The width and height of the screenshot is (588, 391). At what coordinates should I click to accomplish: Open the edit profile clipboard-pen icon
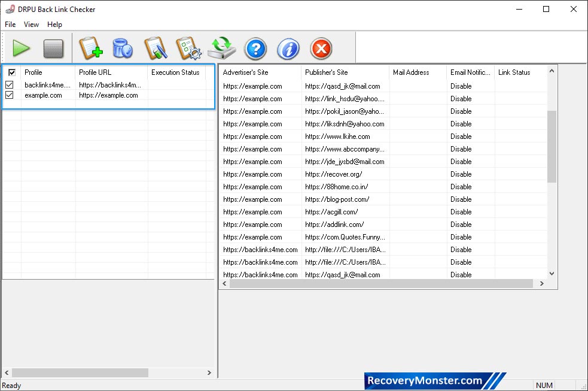156,49
